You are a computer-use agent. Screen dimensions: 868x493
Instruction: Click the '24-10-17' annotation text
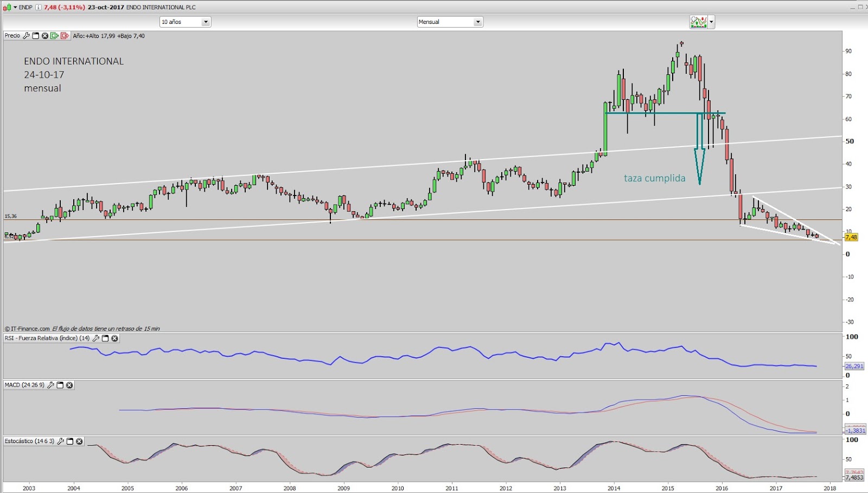44,75
